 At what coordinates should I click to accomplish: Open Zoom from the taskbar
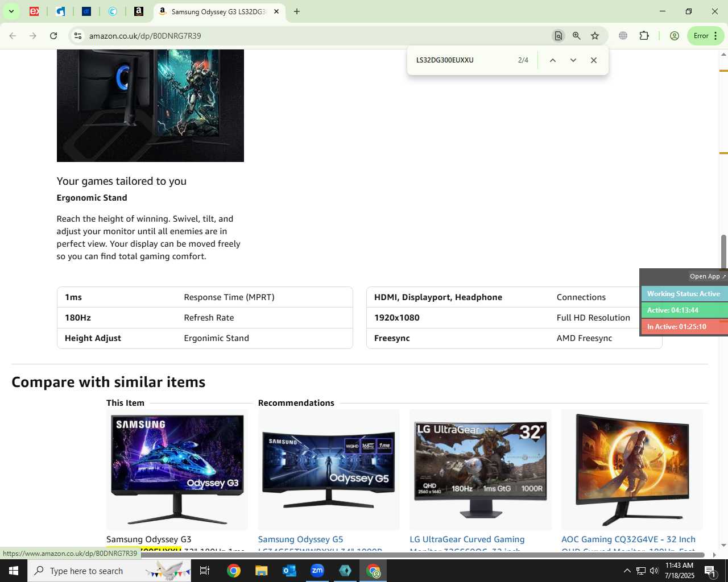(x=317, y=571)
